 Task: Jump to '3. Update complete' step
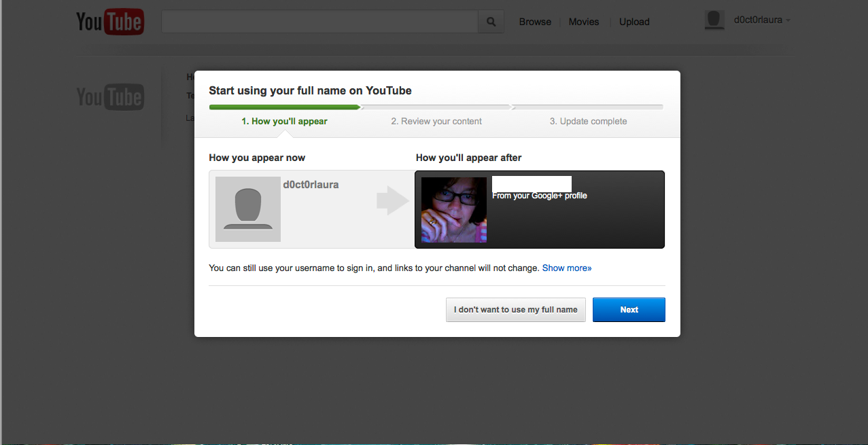(588, 122)
